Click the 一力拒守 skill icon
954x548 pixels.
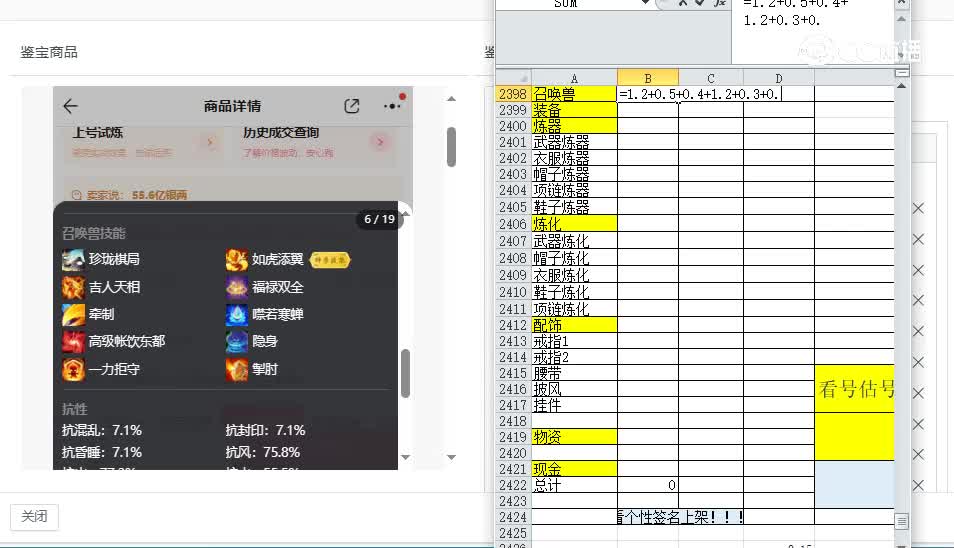click(x=73, y=370)
